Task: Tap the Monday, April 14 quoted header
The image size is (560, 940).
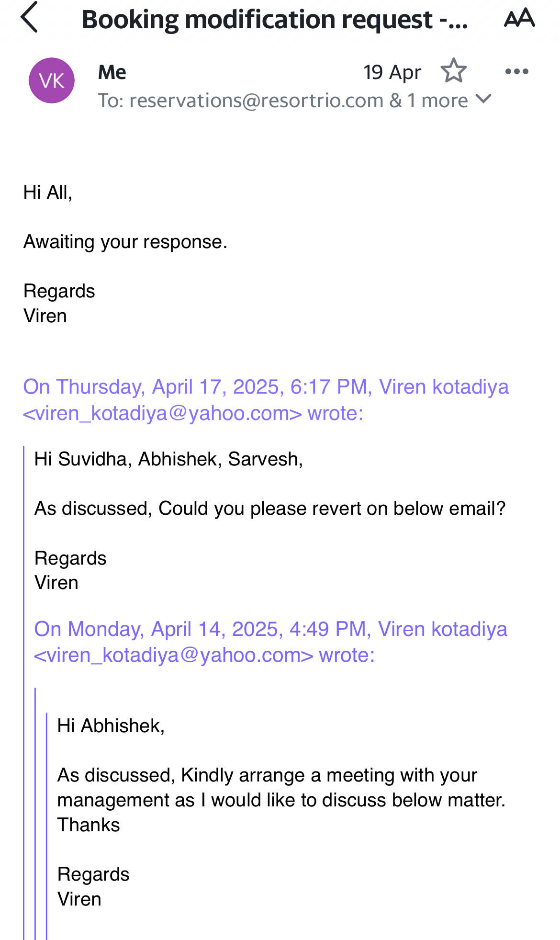Action: (270, 629)
